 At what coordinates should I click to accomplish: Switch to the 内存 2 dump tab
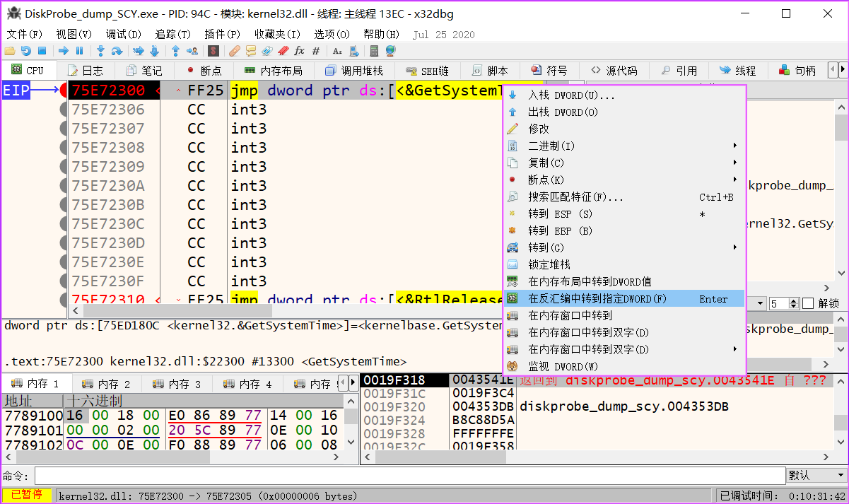[107, 384]
